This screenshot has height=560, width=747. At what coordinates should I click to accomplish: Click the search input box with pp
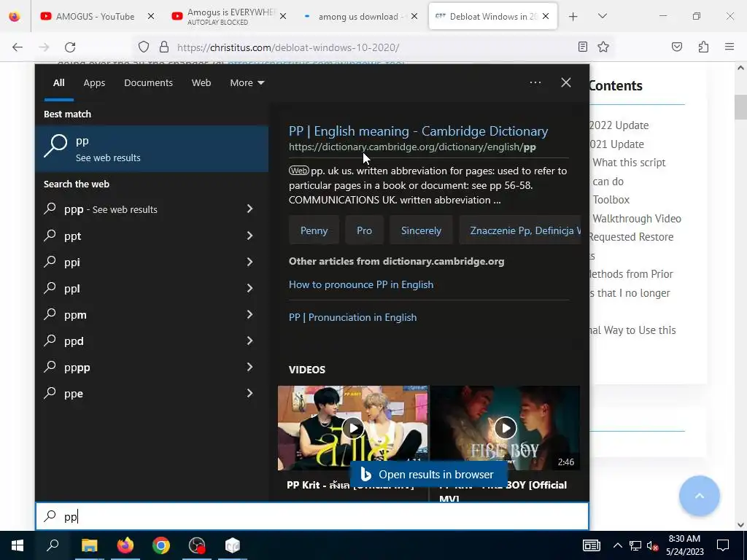tap(312, 516)
